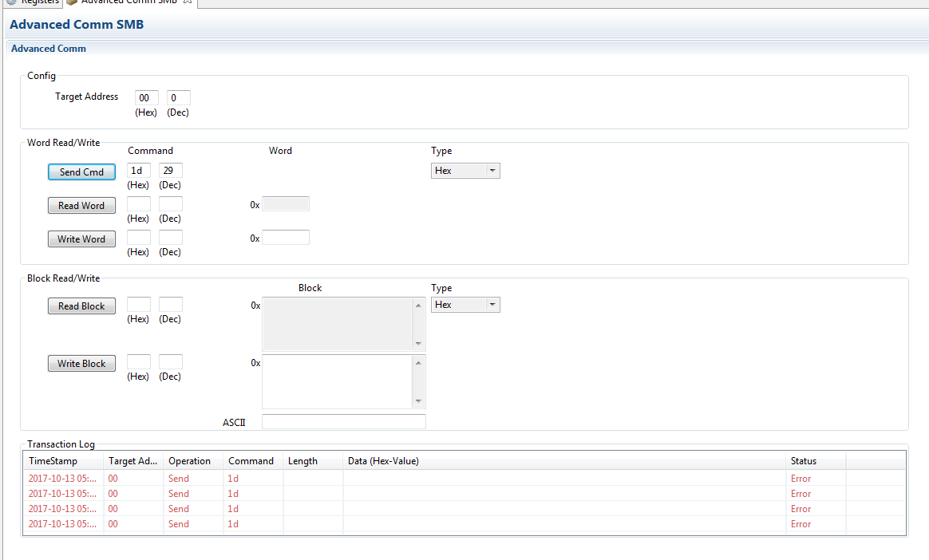The height and width of the screenshot is (560, 929).
Task: Focus the Write Block hex command field
Action: pos(139,362)
